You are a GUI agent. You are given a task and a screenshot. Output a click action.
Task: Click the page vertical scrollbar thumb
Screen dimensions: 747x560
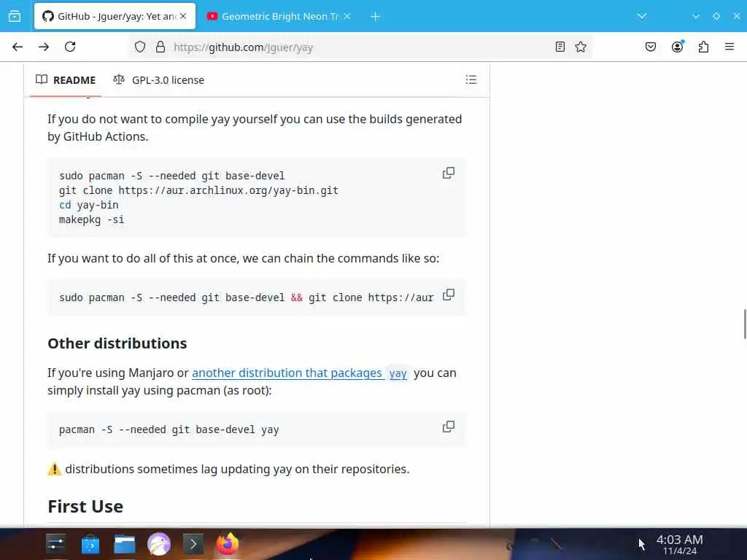coord(745,324)
